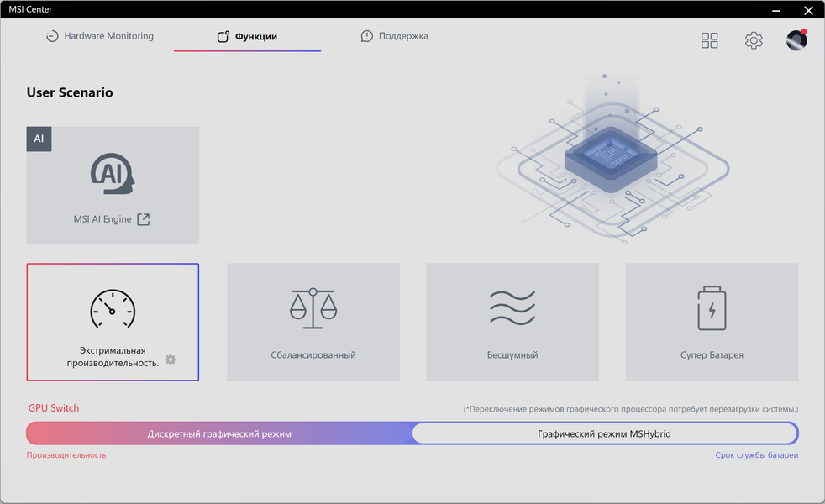Open the MSI AI Engine tile

tap(113, 185)
